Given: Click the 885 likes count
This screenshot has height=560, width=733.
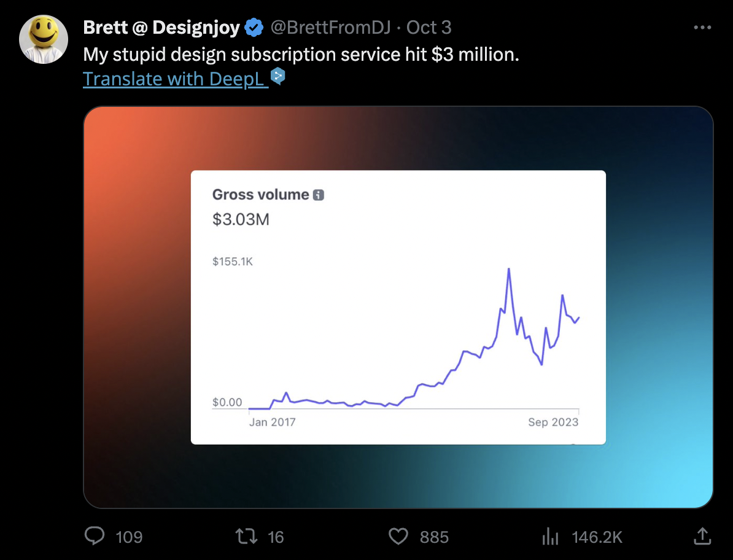Looking at the screenshot, I should point(434,537).
